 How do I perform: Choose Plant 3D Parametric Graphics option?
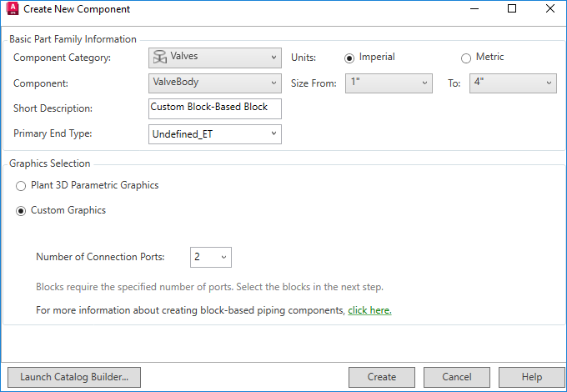21,185
